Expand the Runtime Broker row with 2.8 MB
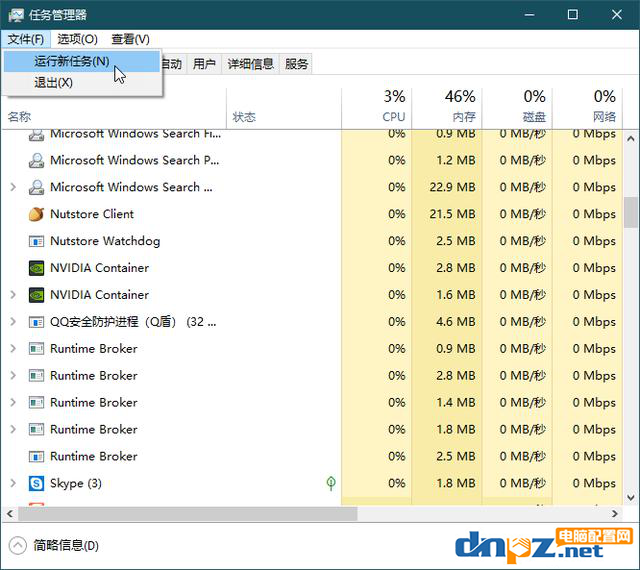 [13, 376]
